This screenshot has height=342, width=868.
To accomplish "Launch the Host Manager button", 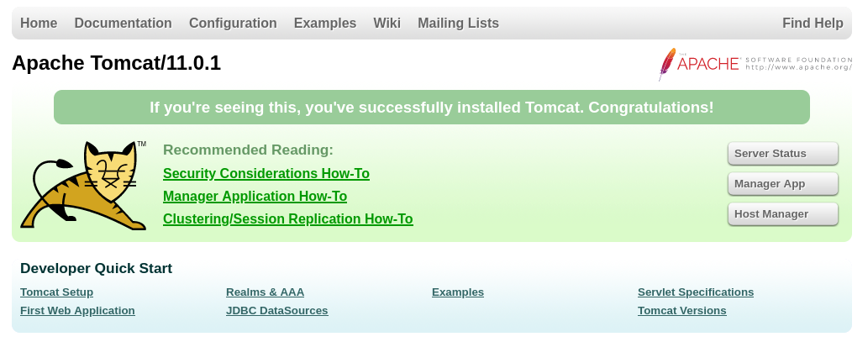I will 783,214.
